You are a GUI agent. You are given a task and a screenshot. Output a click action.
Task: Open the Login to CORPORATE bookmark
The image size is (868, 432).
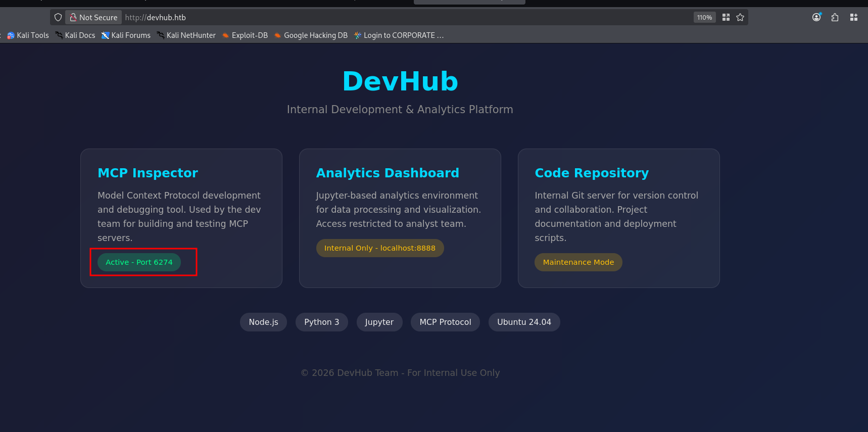[x=399, y=35]
